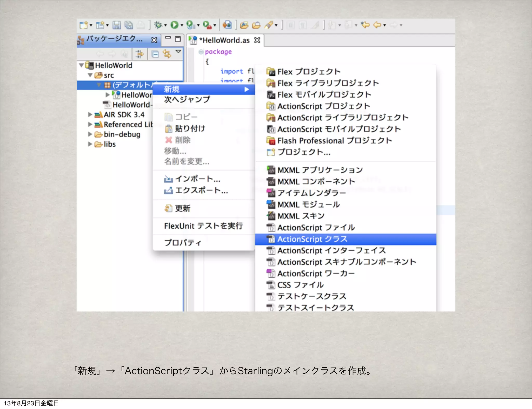Select ActionScript インターフェイス
This screenshot has height=409, width=532.
pos(345,251)
